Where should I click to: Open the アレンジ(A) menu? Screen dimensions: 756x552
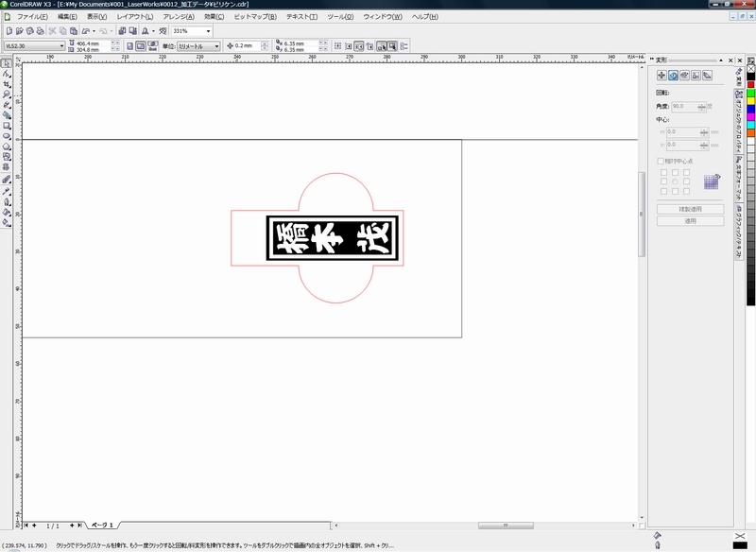(179, 16)
